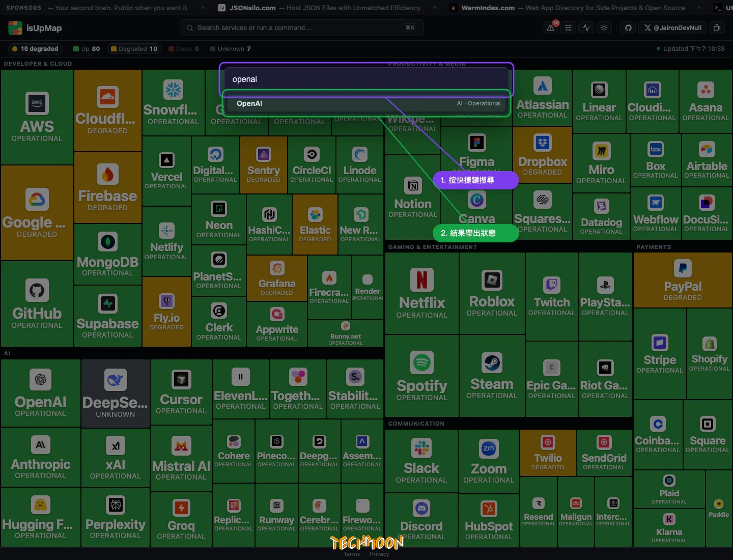The height and width of the screenshot is (560, 733).
Task: Click the PAYMENTS section heading
Action: point(654,247)
